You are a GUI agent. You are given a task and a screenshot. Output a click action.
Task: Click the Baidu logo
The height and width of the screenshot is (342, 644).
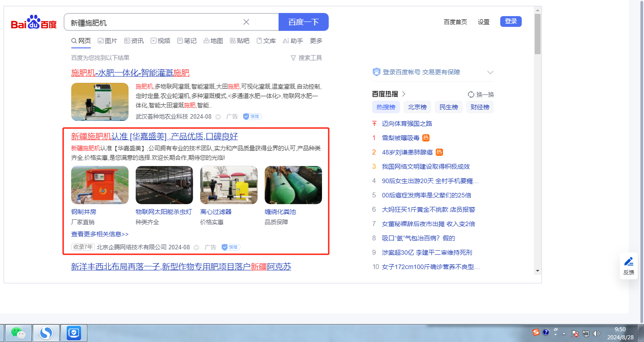pyautogui.click(x=34, y=22)
